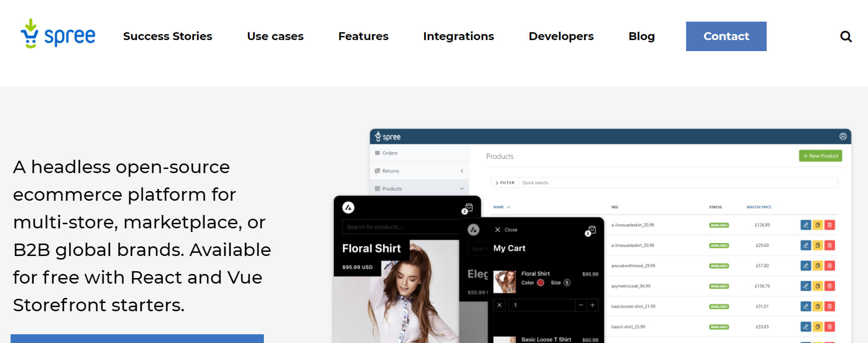Click the Spree logo in the header
Viewport: 868px width, 343px height.
(58, 35)
